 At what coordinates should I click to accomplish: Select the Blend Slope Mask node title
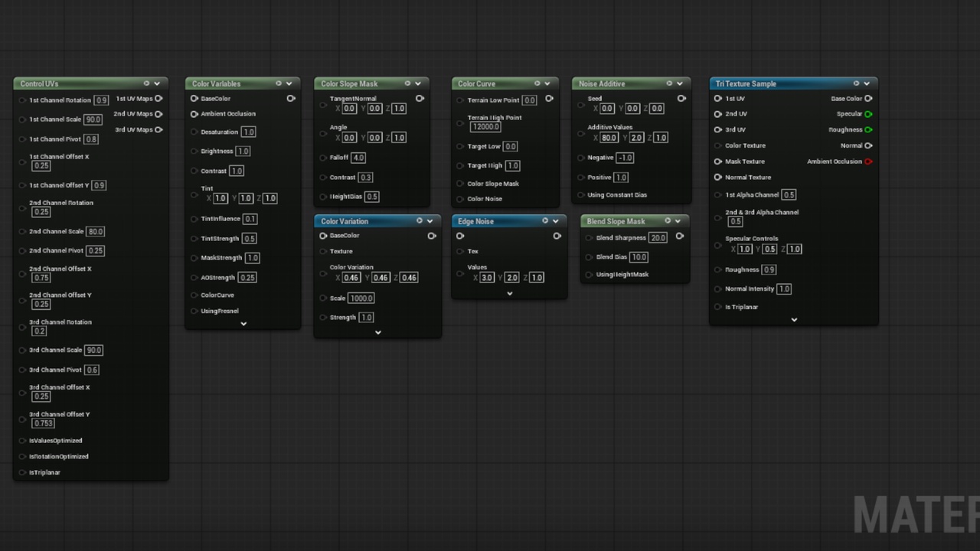(616, 221)
